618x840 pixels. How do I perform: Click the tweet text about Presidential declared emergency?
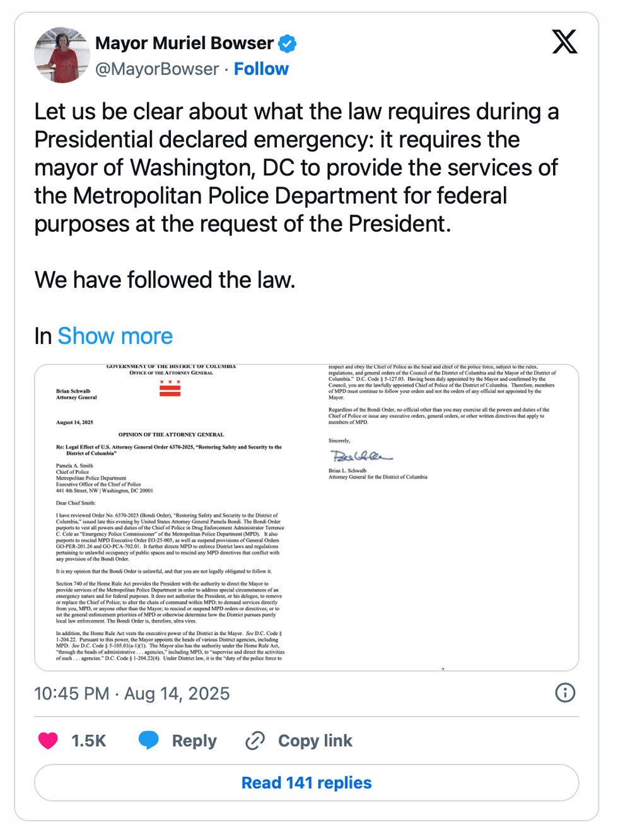pos(296,167)
